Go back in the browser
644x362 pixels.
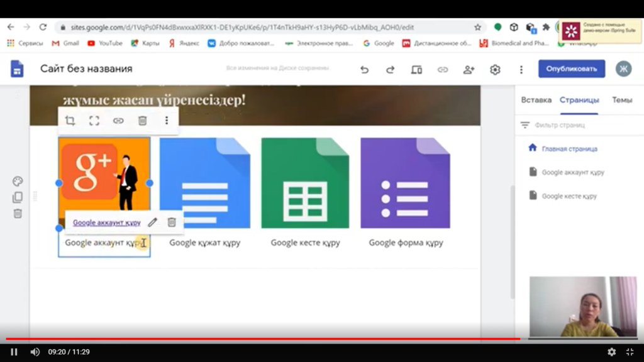click(x=11, y=27)
